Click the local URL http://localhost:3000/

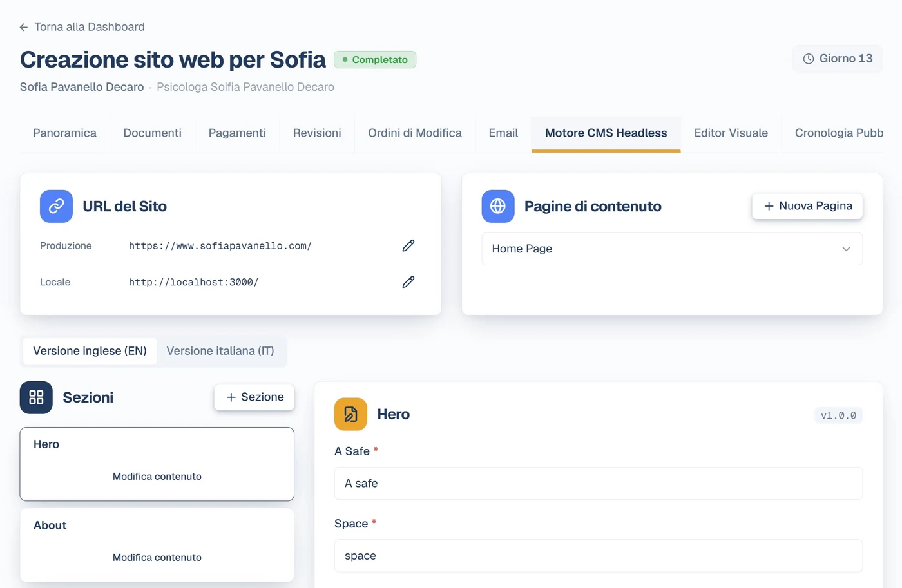[x=193, y=282]
